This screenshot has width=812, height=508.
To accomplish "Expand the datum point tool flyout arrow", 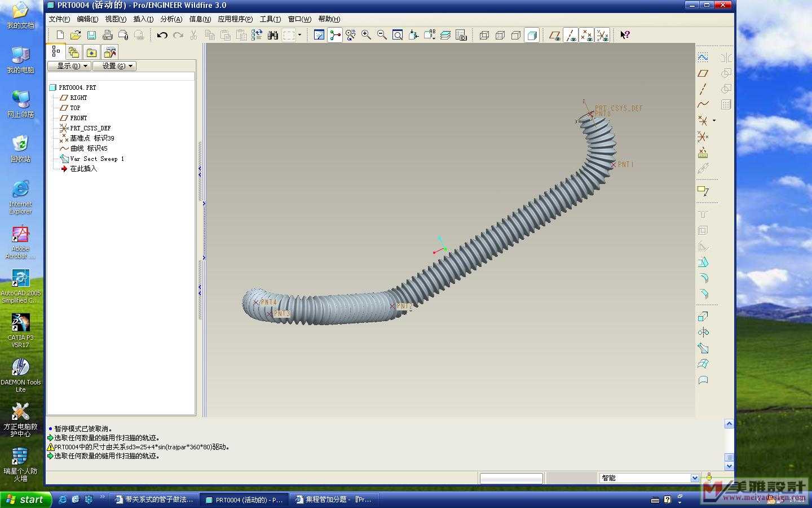I will click(x=714, y=121).
